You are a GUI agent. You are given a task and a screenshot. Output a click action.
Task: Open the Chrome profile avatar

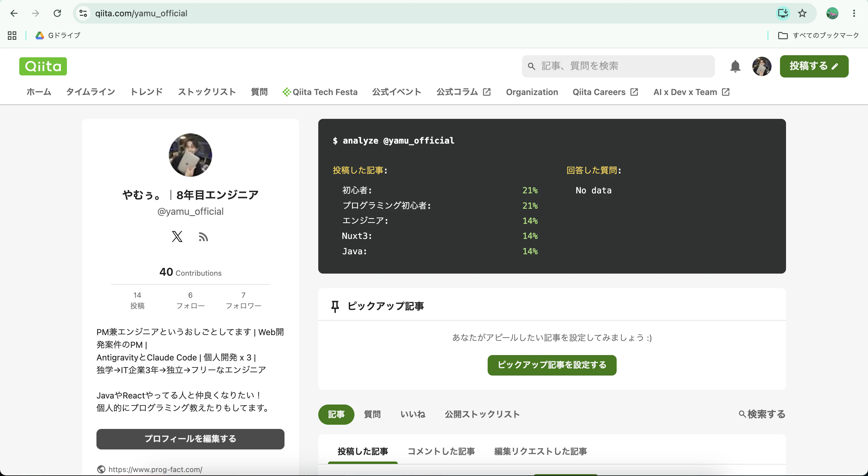pyautogui.click(x=832, y=13)
